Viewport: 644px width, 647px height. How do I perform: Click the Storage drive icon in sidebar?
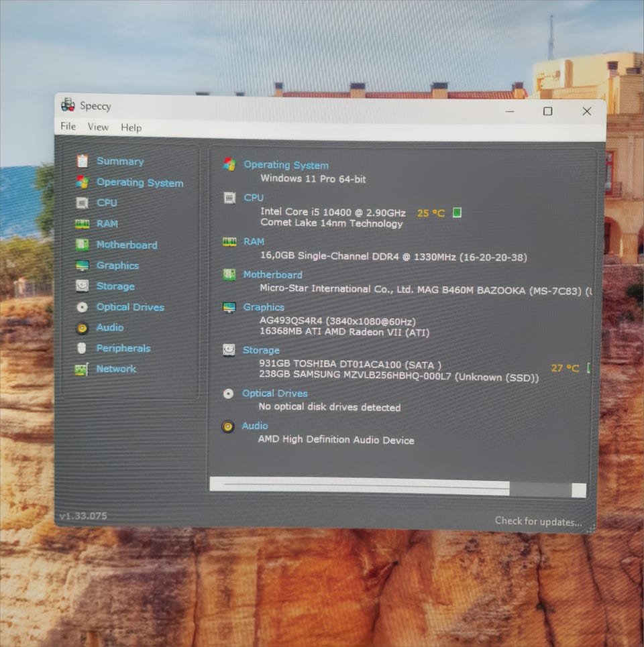pyautogui.click(x=82, y=286)
